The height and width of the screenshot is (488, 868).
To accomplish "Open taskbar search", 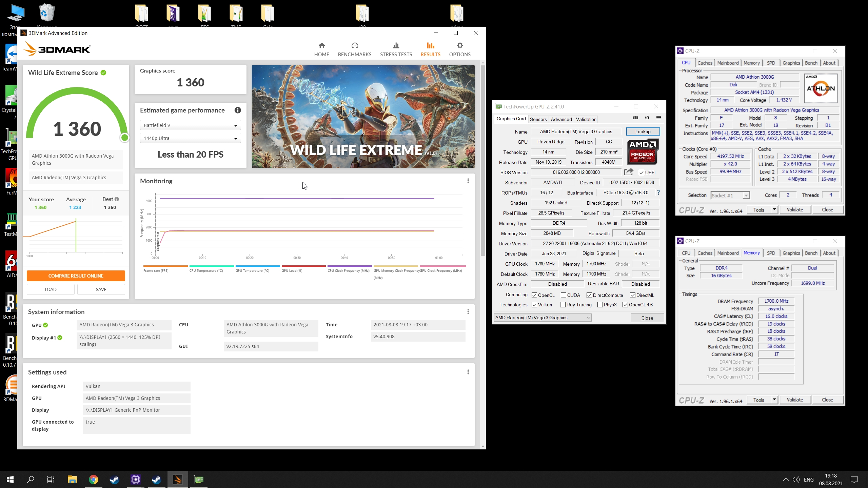I will point(31,480).
